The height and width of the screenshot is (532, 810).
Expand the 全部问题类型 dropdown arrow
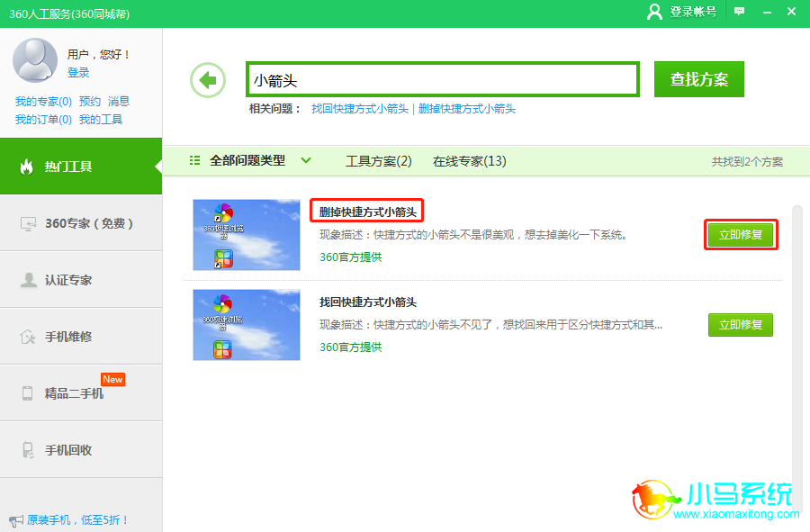click(x=306, y=160)
